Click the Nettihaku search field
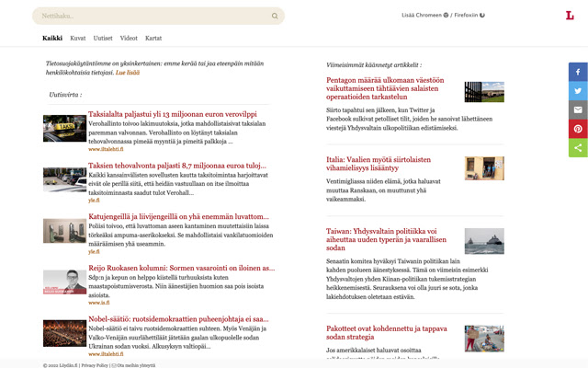Viewport: 588px width, 368px height. click(x=158, y=16)
